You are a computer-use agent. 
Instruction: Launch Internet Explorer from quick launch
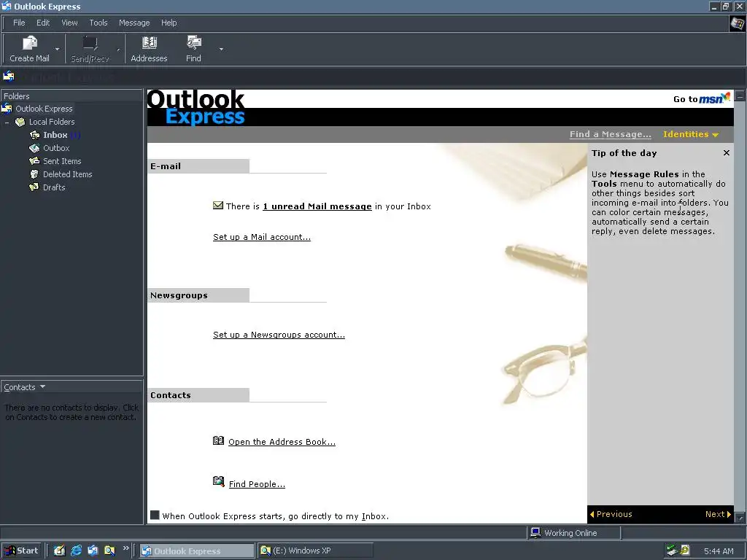[76, 551]
